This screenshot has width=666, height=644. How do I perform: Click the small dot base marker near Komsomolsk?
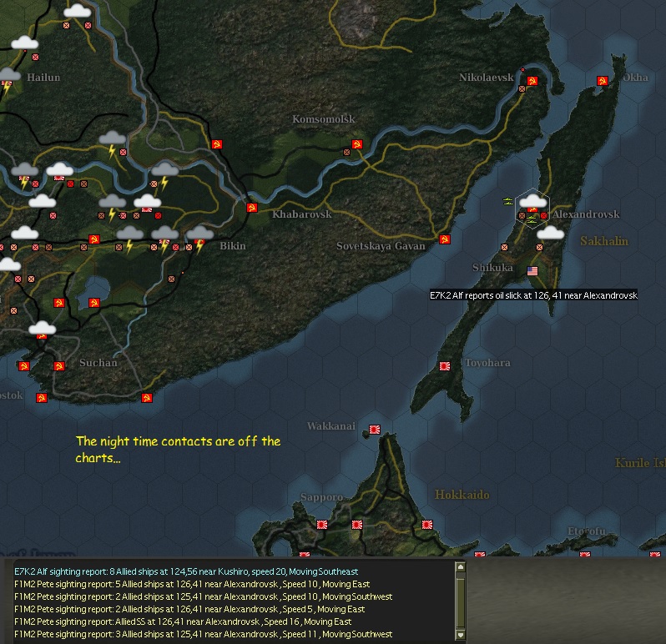(x=346, y=152)
